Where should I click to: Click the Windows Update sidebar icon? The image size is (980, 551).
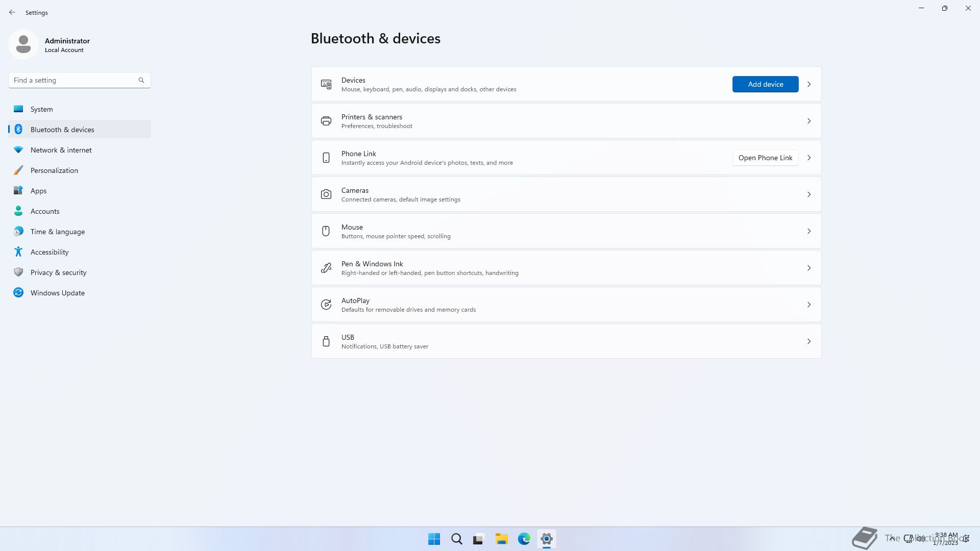18,293
